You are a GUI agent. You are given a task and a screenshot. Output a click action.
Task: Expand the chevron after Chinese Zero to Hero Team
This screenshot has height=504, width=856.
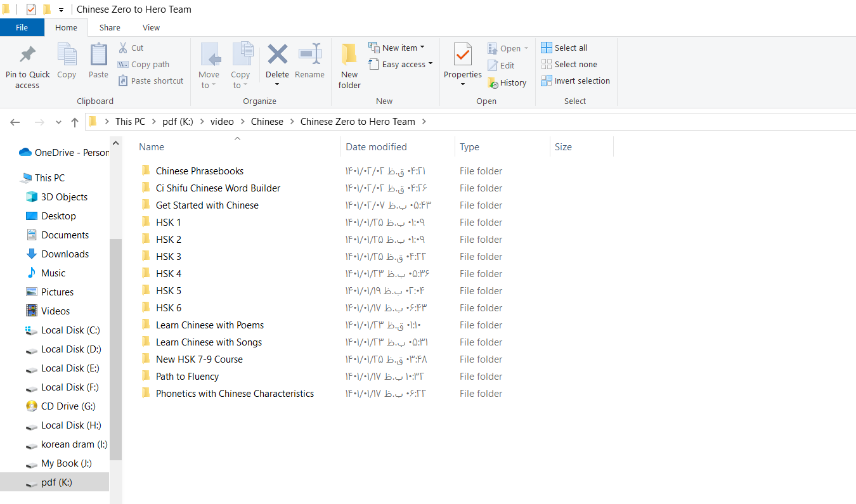424,122
